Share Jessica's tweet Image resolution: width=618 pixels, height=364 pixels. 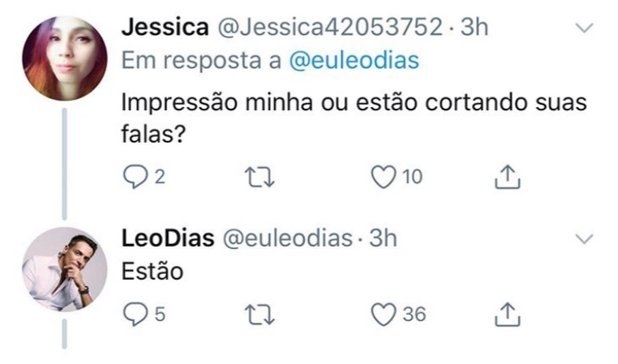[506, 176]
